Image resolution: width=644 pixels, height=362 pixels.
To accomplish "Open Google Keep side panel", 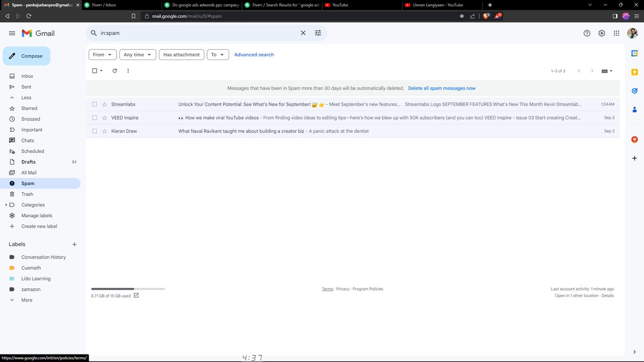I will tap(634, 72).
